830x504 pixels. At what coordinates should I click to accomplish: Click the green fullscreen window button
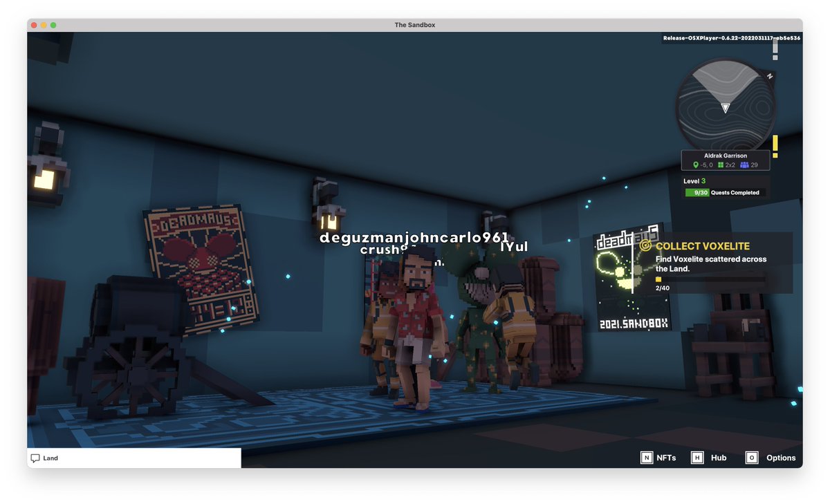tap(53, 25)
